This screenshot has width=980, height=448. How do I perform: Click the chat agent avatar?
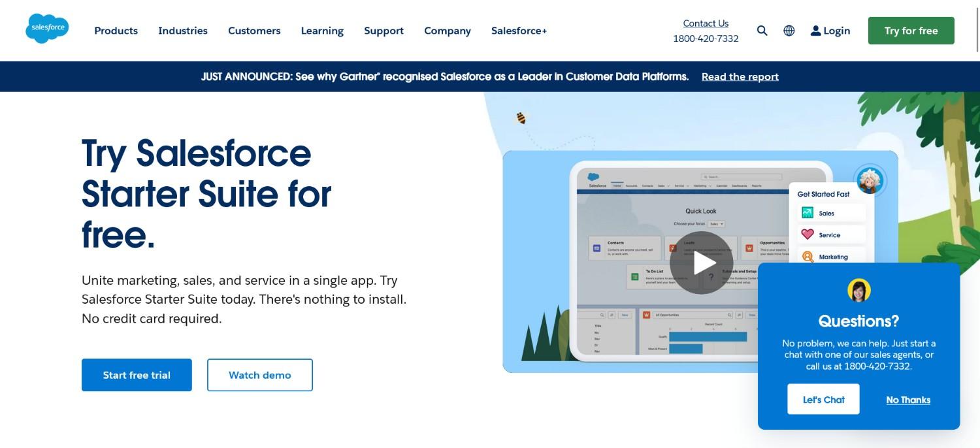pos(858,290)
